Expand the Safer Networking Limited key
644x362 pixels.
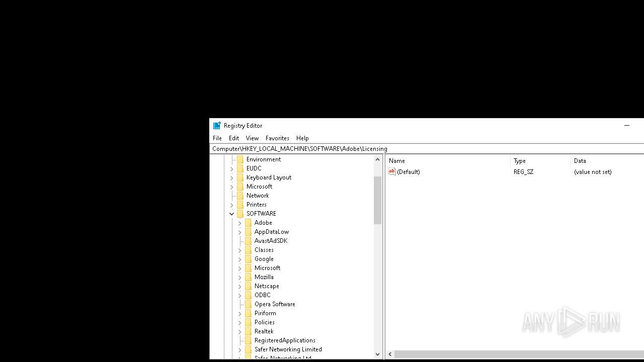pos(239,349)
